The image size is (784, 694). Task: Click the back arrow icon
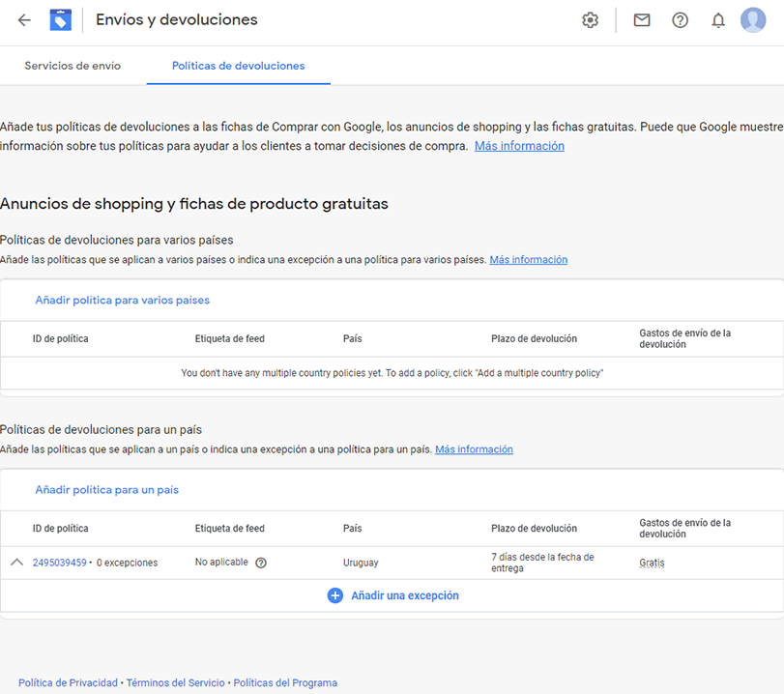24,20
